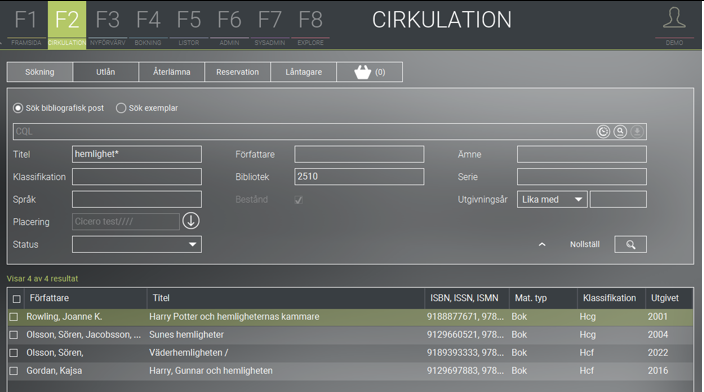
Task: Select Sök bibliografisk post radio button
Action: coord(18,108)
